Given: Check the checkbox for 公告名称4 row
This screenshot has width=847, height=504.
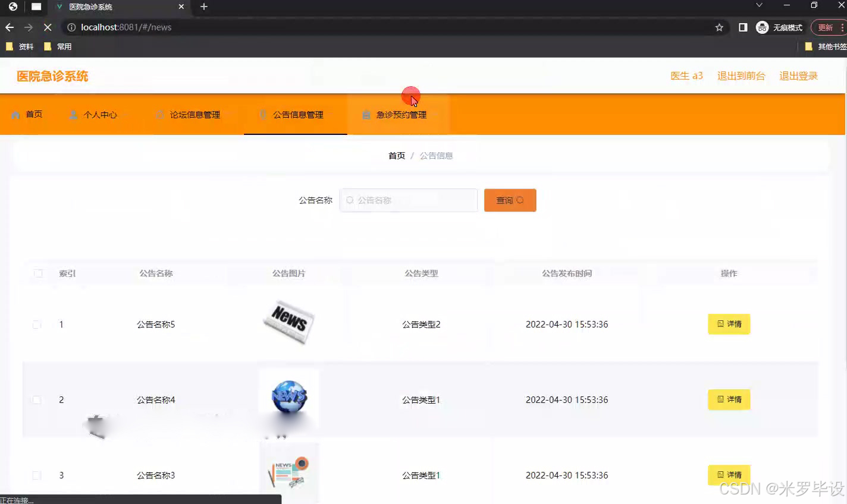Looking at the screenshot, I should point(36,400).
